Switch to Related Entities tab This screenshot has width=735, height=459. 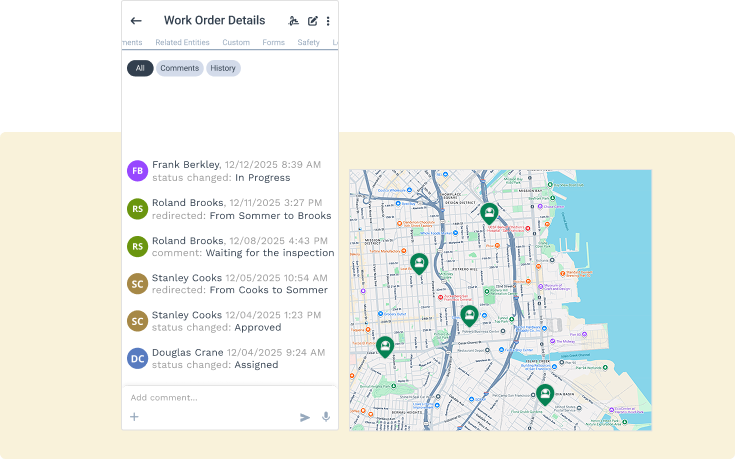click(182, 42)
